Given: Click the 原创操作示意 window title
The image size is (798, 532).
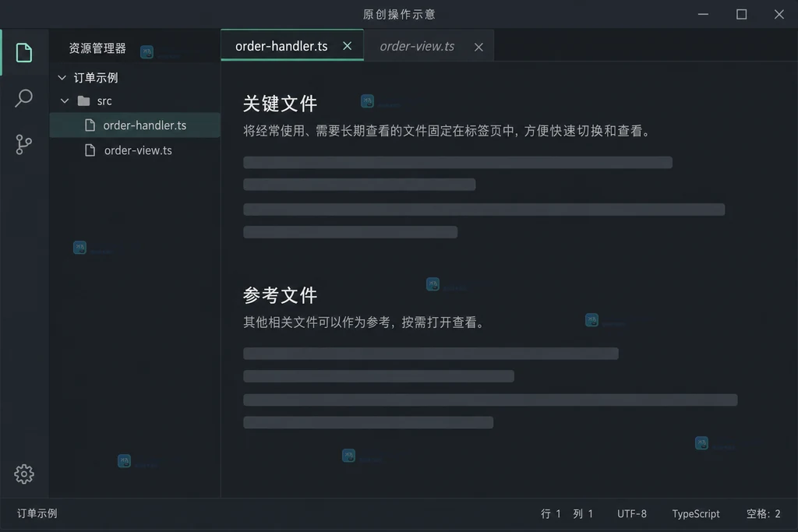Looking at the screenshot, I should pos(399,14).
